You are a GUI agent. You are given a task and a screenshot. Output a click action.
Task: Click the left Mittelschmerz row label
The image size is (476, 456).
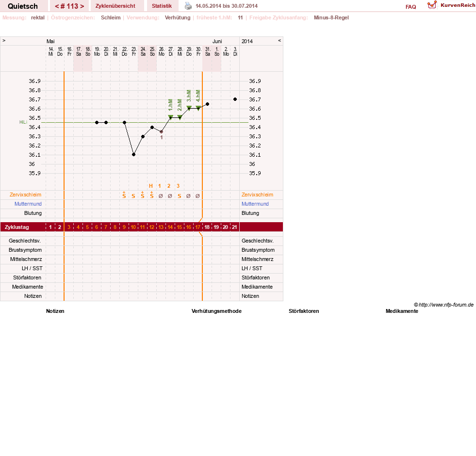coord(26,259)
